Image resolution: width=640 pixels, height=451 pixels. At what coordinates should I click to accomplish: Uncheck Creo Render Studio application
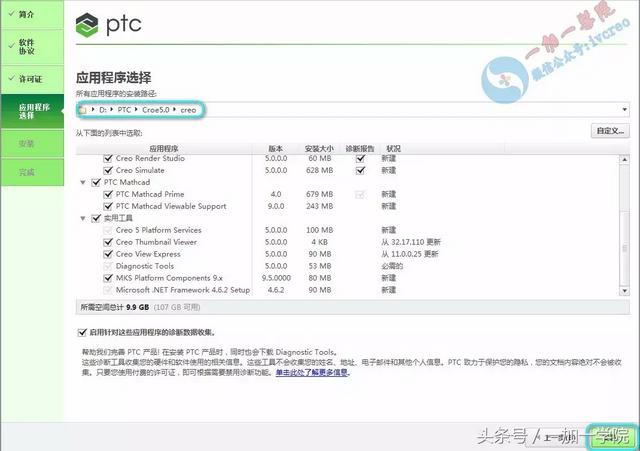pos(108,158)
